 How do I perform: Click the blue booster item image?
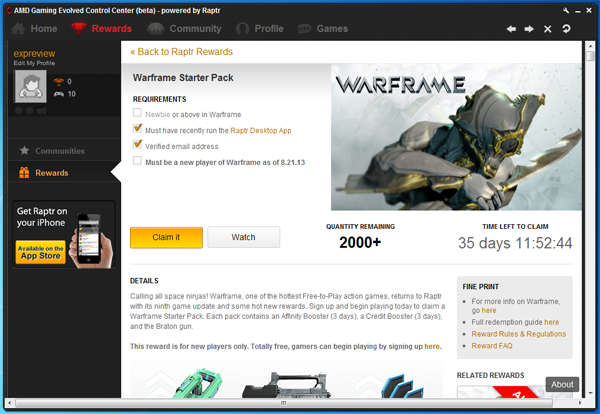tap(402, 386)
